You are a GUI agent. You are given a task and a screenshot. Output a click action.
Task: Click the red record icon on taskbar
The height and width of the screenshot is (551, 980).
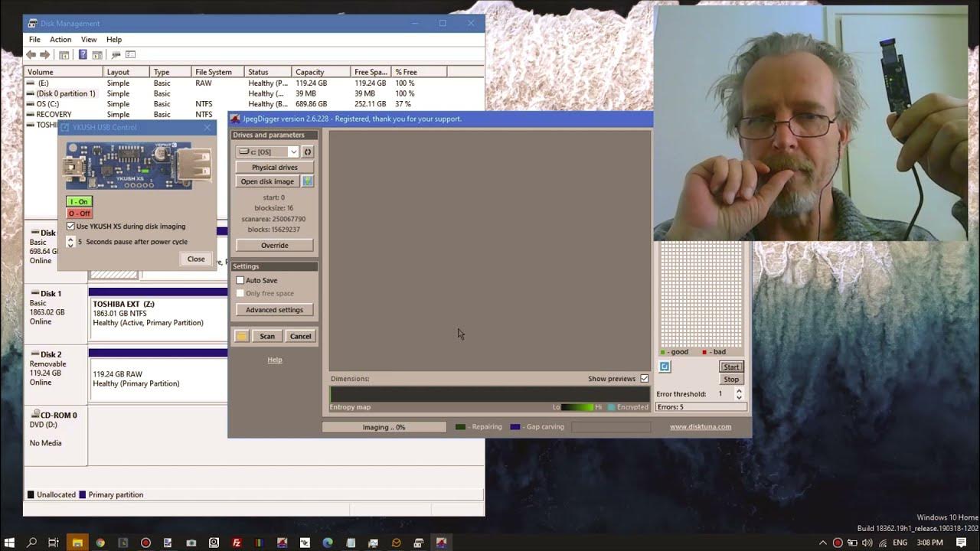pyautogui.click(x=145, y=543)
